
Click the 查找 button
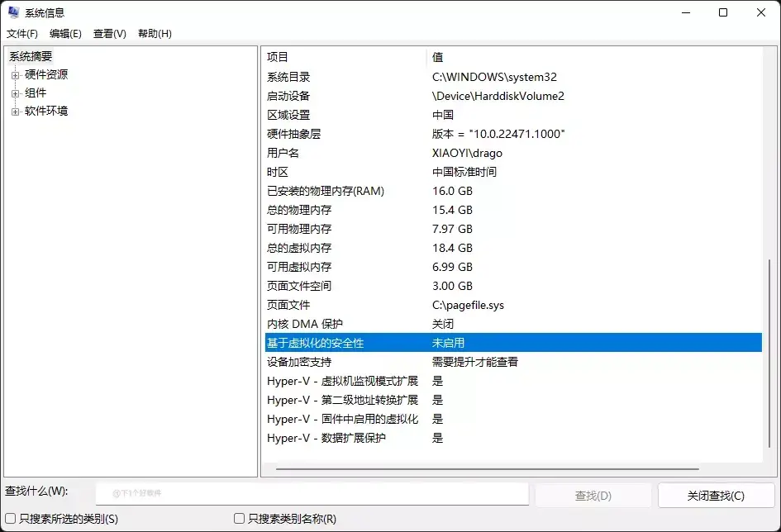(x=593, y=495)
